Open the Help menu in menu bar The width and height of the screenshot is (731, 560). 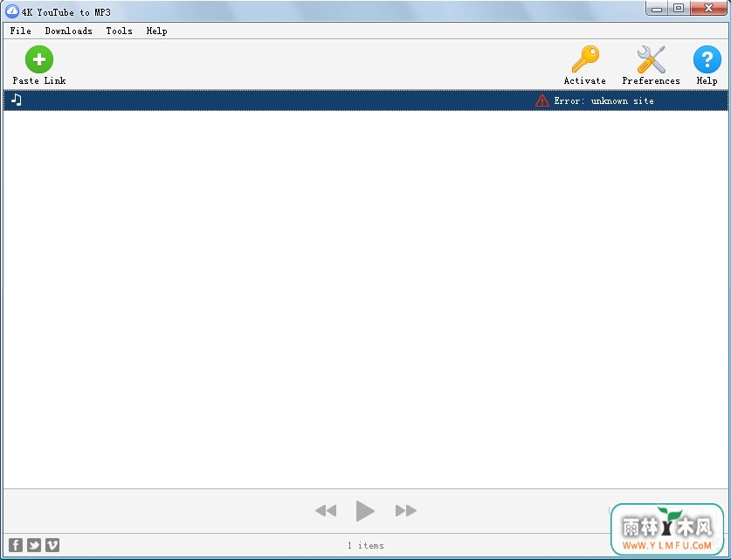click(x=156, y=31)
